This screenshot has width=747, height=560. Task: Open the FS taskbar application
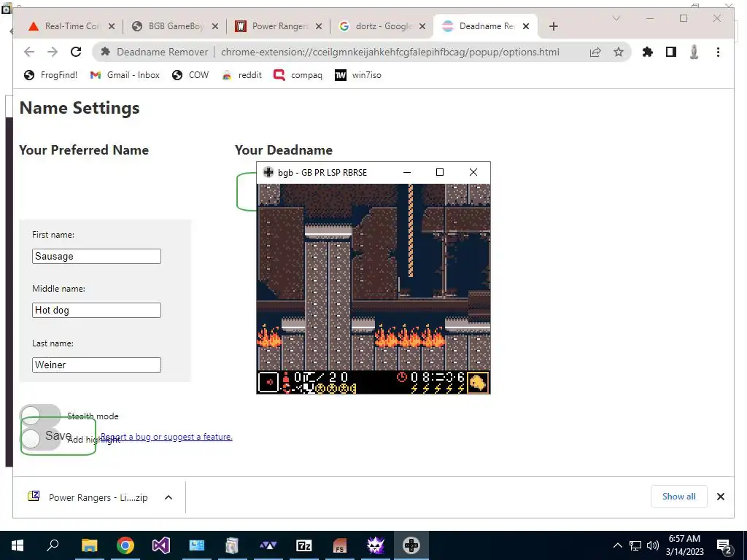click(340, 545)
